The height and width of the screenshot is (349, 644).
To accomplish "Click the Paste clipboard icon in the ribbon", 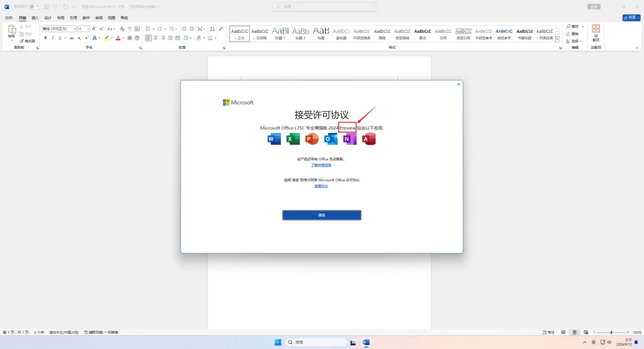I will [x=11, y=30].
